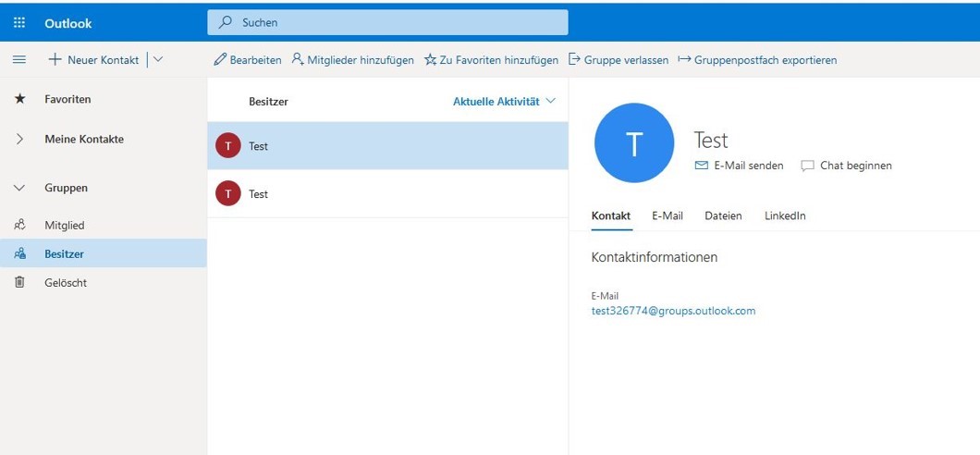
Task: Switch to the Kontakt tab
Action: click(x=611, y=216)
